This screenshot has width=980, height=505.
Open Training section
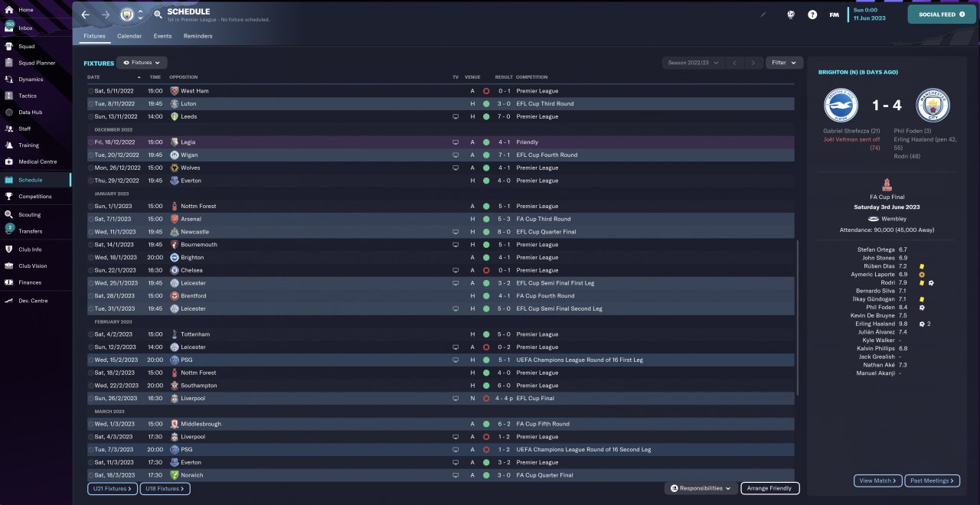(x=28, y=145)
